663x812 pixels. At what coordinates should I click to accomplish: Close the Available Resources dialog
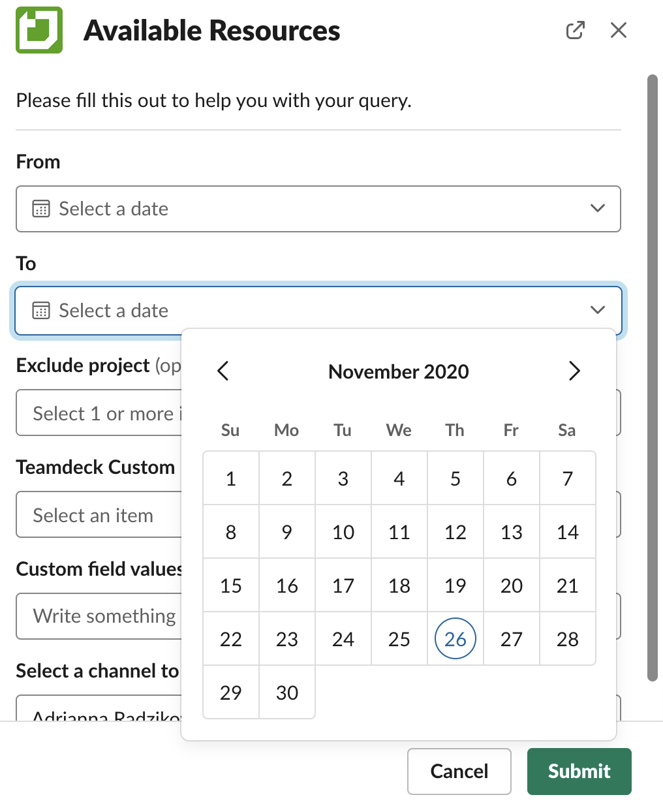(618, 30)
